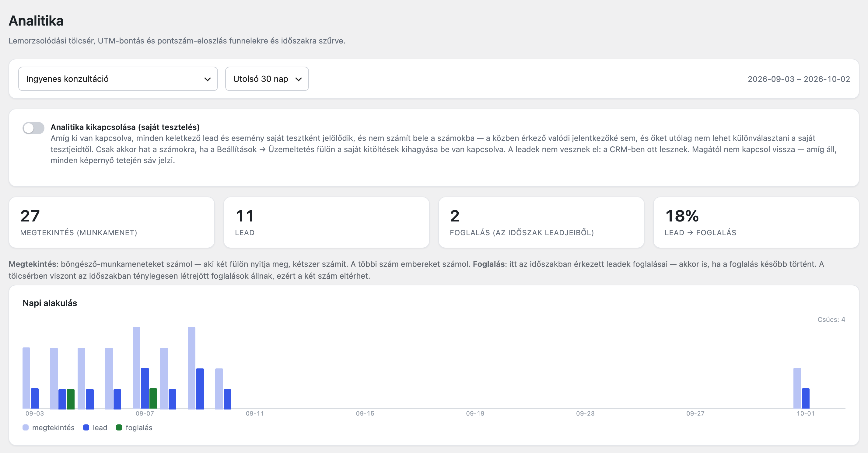Click the 09-11 axis label
The height and width of the screenshot is (453, 868).
255,413
